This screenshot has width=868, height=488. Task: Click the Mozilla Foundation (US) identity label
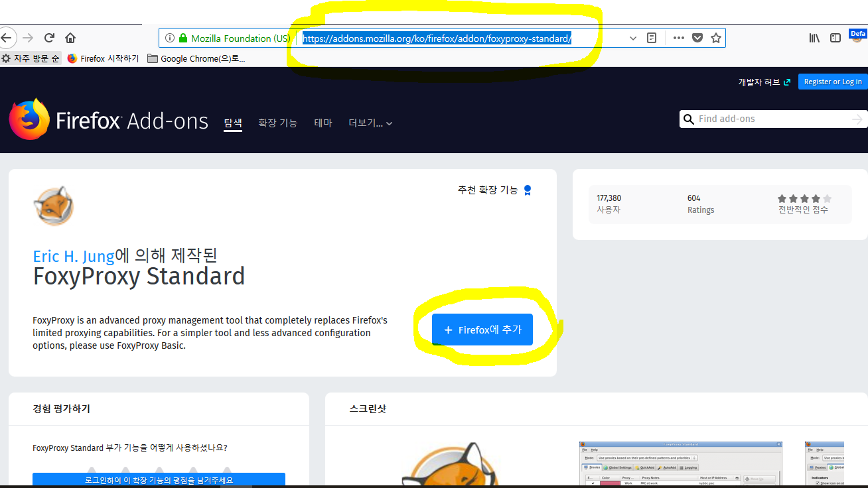click(240, 38)
